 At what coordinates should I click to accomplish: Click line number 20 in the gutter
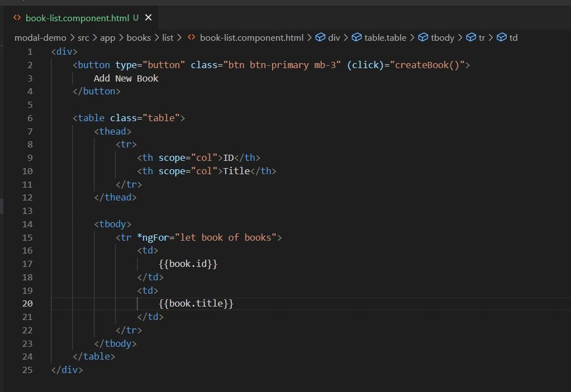(x=27, y=303)
